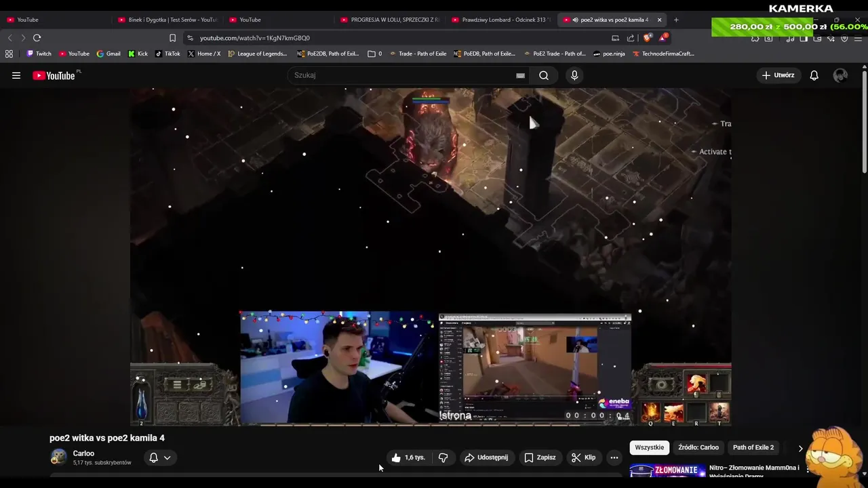This screenshot has width=868, height=488.
Task: Open more actions three-dot menu
Action: point(614,457)
